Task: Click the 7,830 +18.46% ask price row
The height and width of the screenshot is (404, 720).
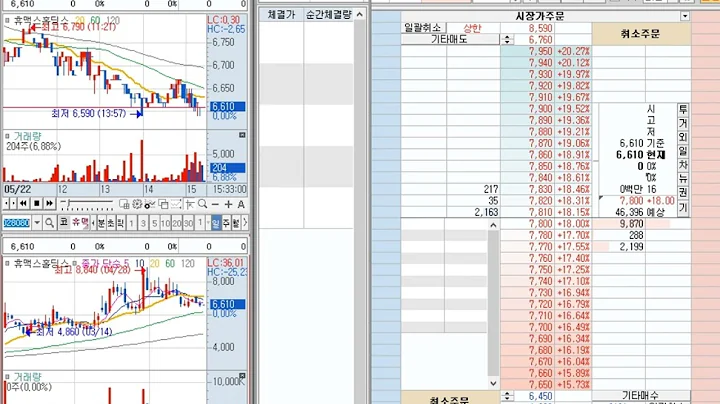Action: click(546, 189)
